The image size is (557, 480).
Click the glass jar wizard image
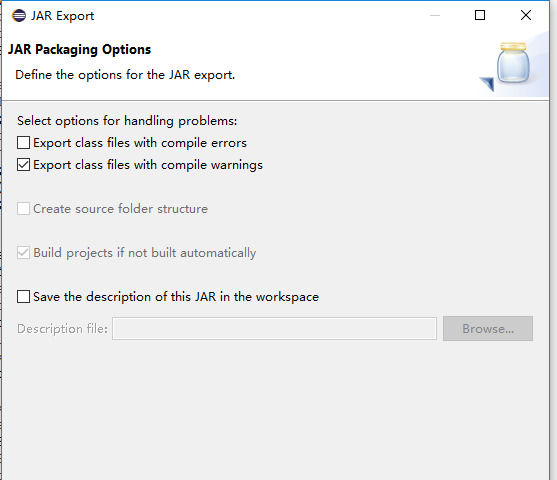pyautogui.click(x=513, y=63)
